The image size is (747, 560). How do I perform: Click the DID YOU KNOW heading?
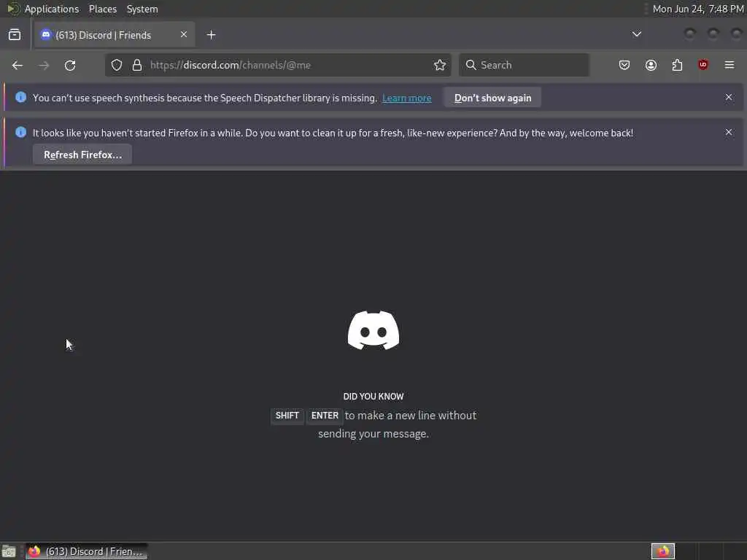tap(373, 396)
